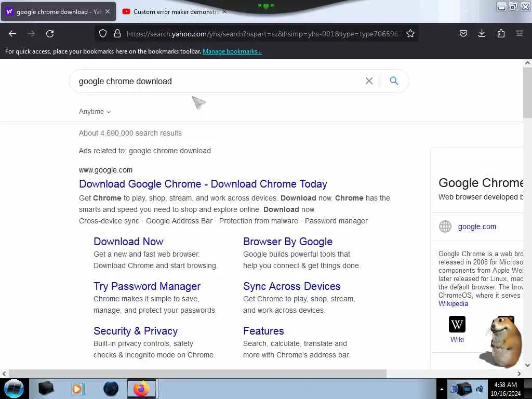Viewport: 532px width, 399px height.
Task: Click the padlock site info icon
Action: click(x=117, y=33)
